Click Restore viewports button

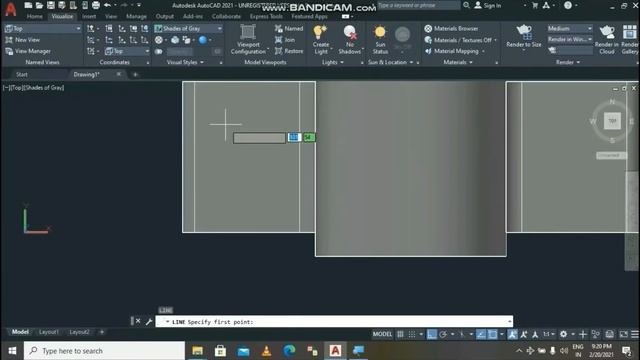pos(289,51)
